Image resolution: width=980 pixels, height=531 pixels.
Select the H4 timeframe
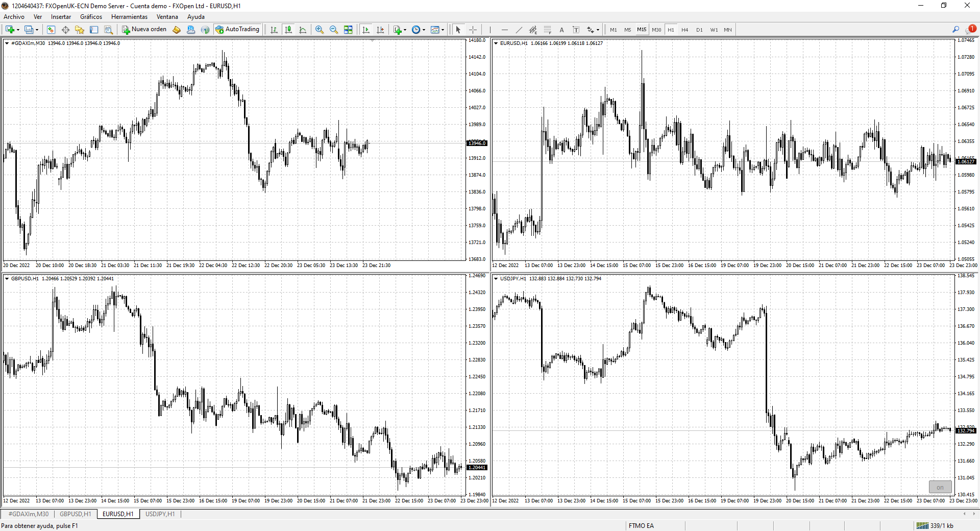(x=685, y=30)
